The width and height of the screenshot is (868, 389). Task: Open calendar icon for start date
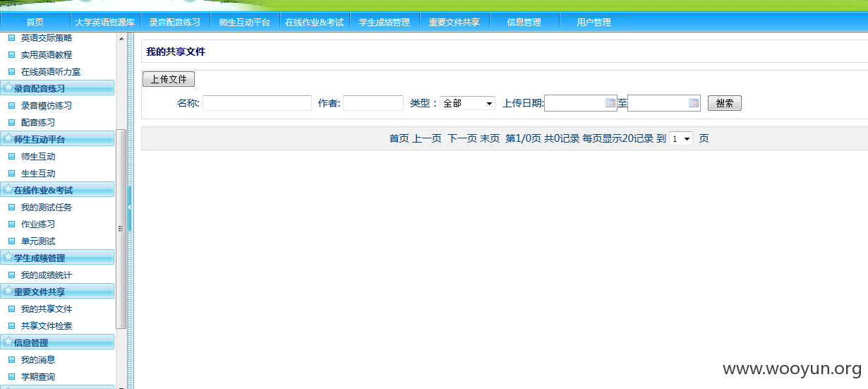(x=611, y=103)
